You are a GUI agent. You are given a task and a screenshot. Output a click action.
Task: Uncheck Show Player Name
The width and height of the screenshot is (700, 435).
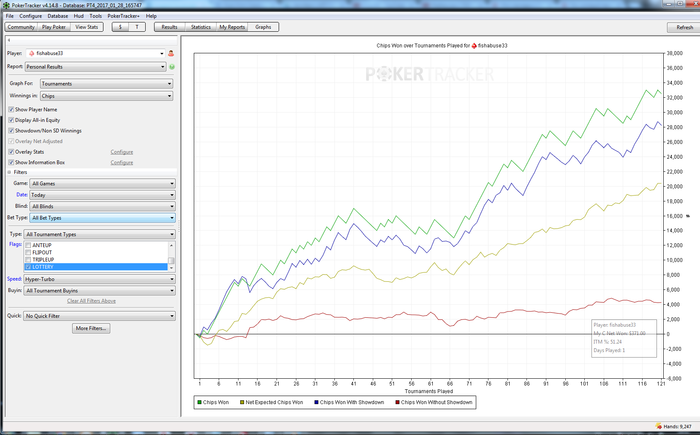pos(11,109)
